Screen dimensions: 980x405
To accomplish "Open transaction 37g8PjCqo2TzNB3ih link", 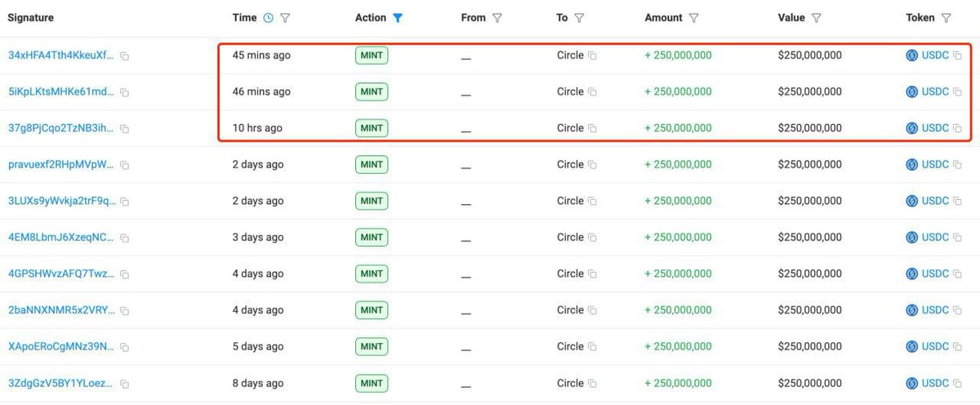I will (61, 128).
